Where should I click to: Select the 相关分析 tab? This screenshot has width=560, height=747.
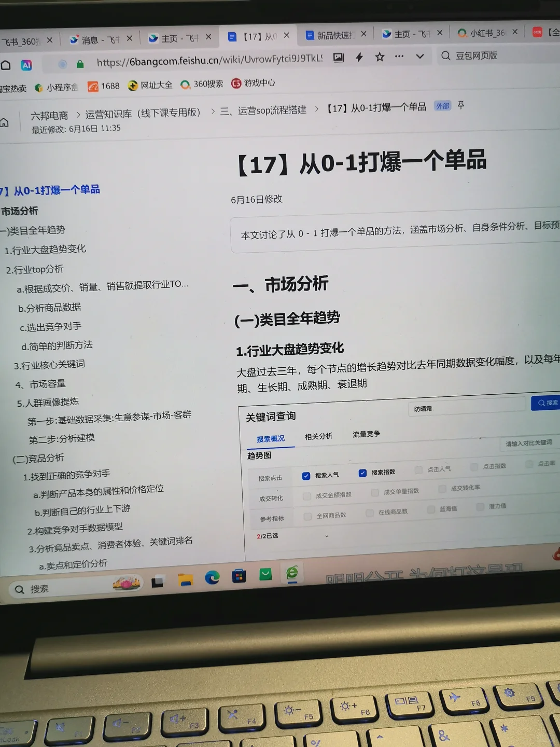(x=319, y=436)
